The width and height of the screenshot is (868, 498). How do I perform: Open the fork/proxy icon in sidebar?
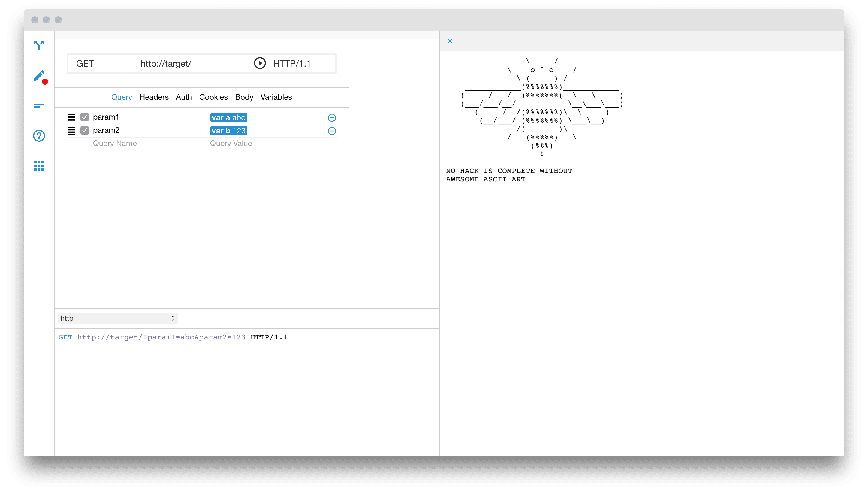(39, 45)
